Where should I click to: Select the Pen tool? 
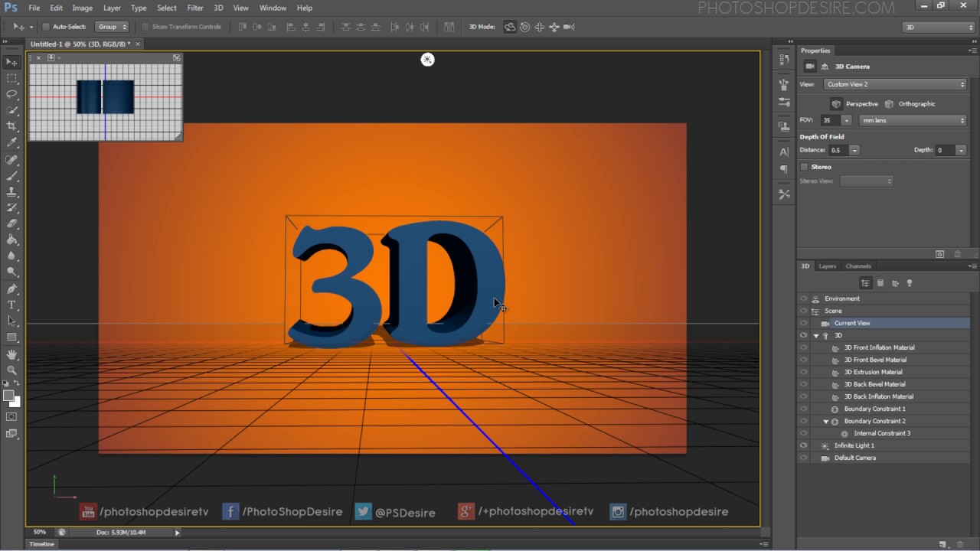11,289
